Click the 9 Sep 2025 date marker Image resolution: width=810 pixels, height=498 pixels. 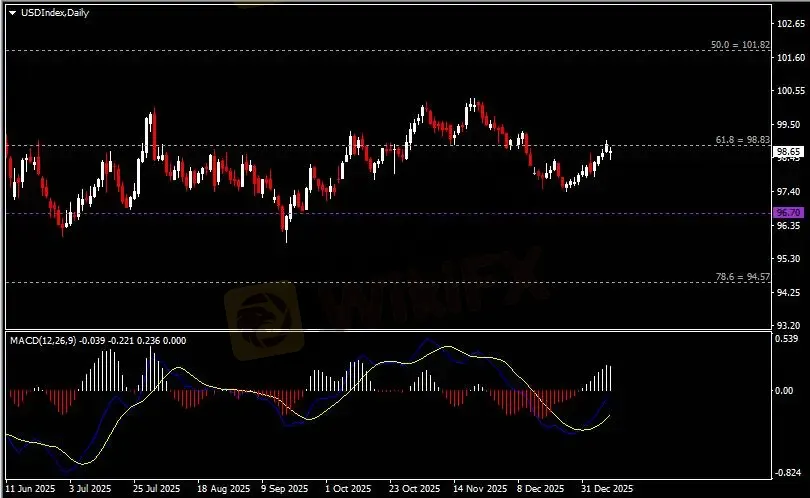[282, 490]
